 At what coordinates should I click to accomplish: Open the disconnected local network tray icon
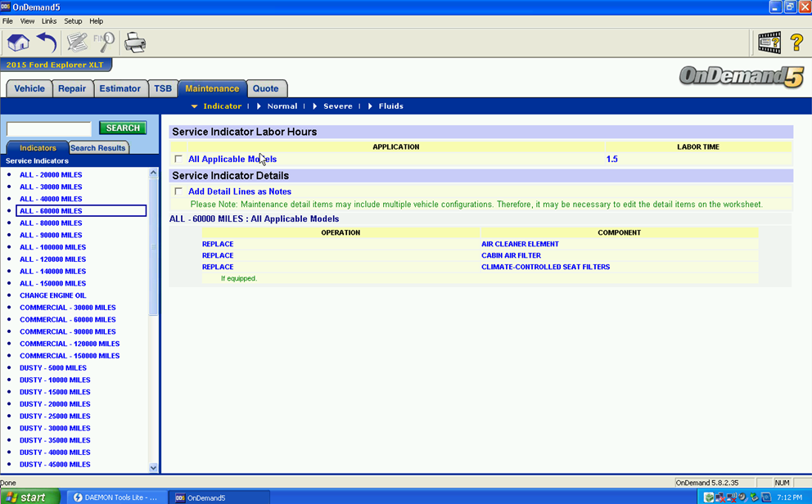720,497
